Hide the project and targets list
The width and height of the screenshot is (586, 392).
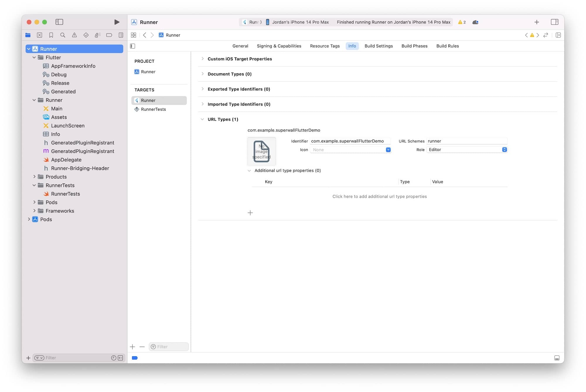click(x=133, y=46)
